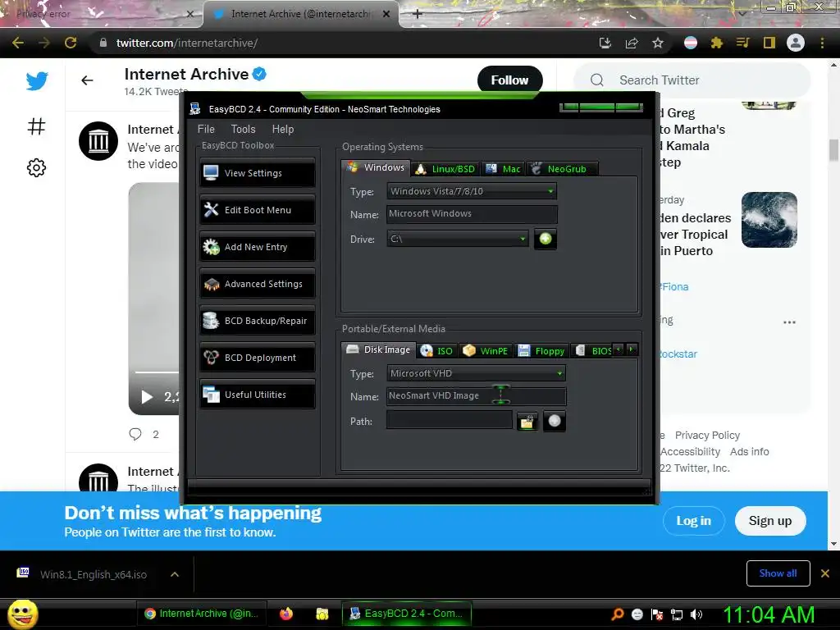The height and width of the screenshot is (630, 840).
Task: Expand Win8.1_English_x64.iso download options chevron
Action: coord(174,574)
